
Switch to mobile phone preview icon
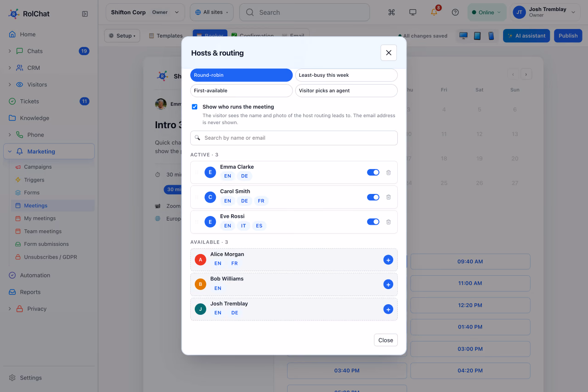tap(491, 36)
